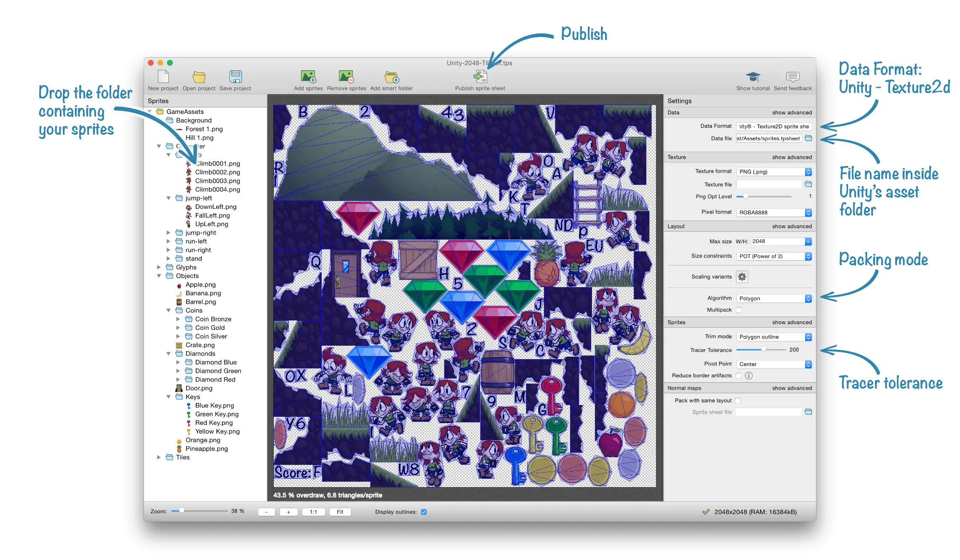Click the Add sprites icon
Viewport: 960px width, 560px height.
click(x=308, y=77)
